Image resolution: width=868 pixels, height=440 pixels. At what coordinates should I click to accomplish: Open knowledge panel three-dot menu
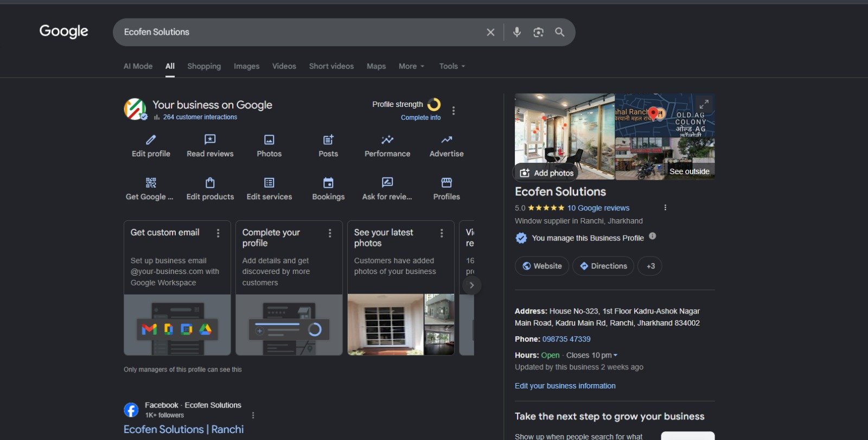(665, 207)
